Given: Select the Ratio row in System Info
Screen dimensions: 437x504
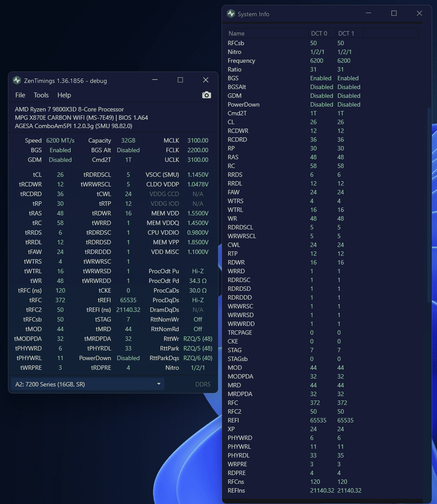Looking at the screenshot, I should [322, 69].
